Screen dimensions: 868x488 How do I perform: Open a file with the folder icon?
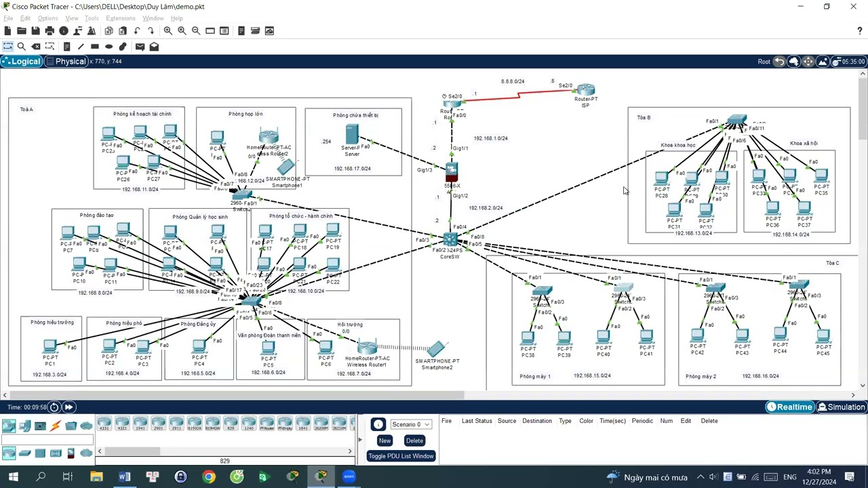point(22,30)
